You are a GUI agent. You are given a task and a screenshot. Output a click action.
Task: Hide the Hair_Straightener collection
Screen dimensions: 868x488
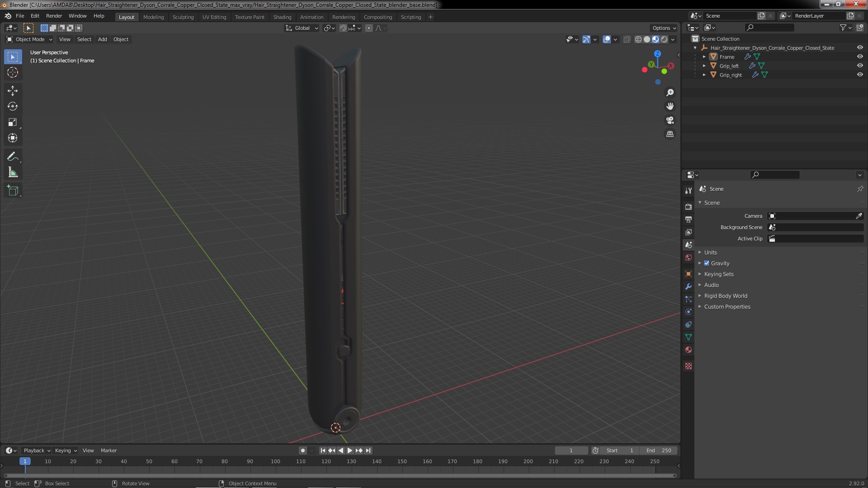click(x=860, y=47)
